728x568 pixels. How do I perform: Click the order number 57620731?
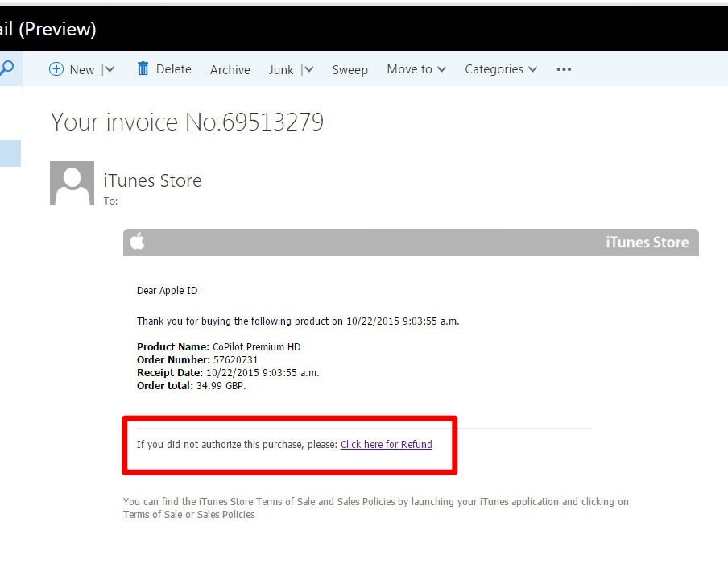tap(235, 360)
